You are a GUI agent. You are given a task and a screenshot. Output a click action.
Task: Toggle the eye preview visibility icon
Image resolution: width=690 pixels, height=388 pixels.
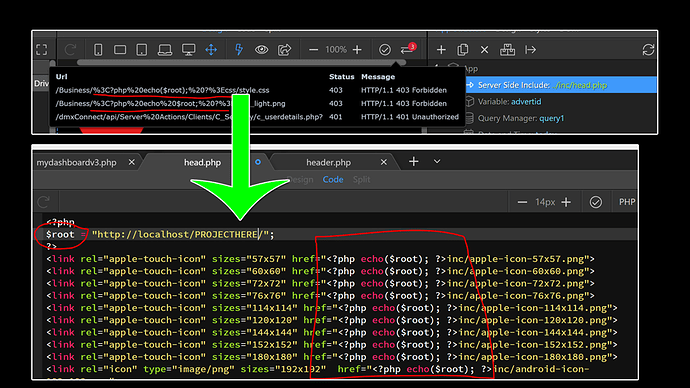tap(261, 50)
